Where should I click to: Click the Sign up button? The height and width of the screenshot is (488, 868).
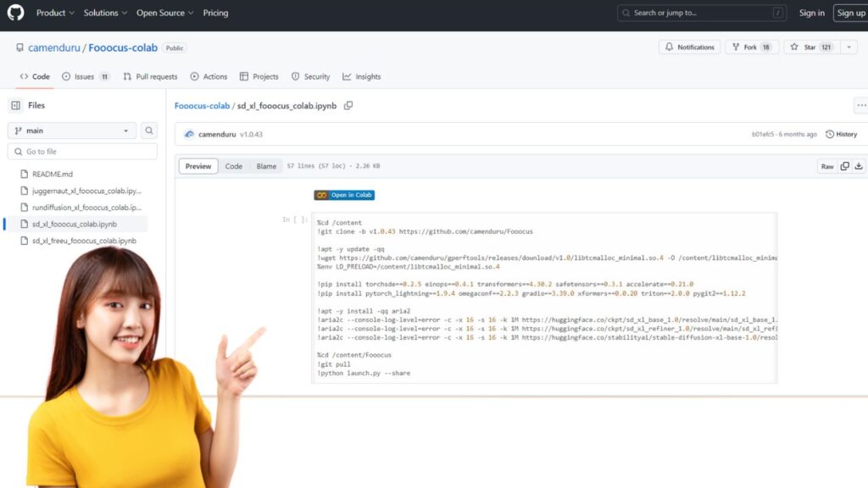tap(851, 13)
